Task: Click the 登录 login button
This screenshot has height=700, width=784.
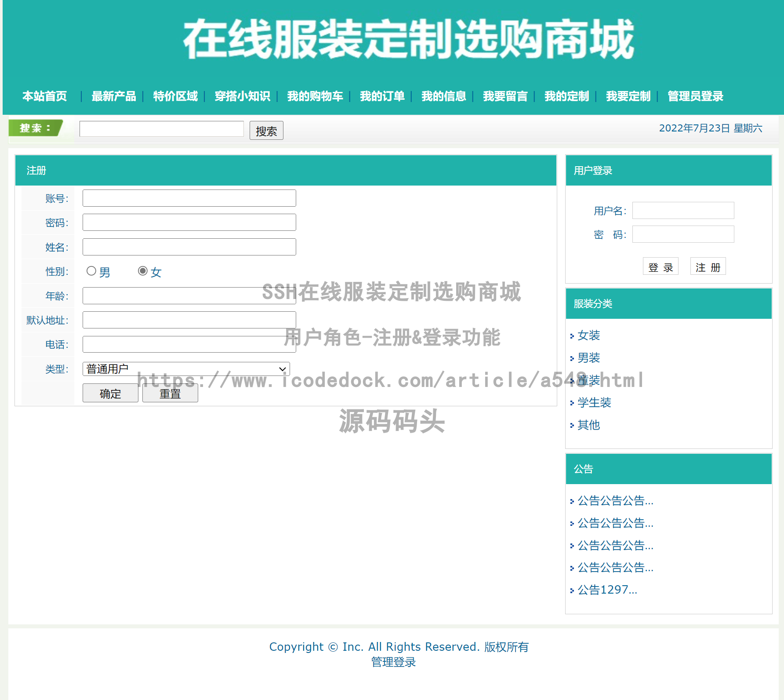Action: coord(661,266)
